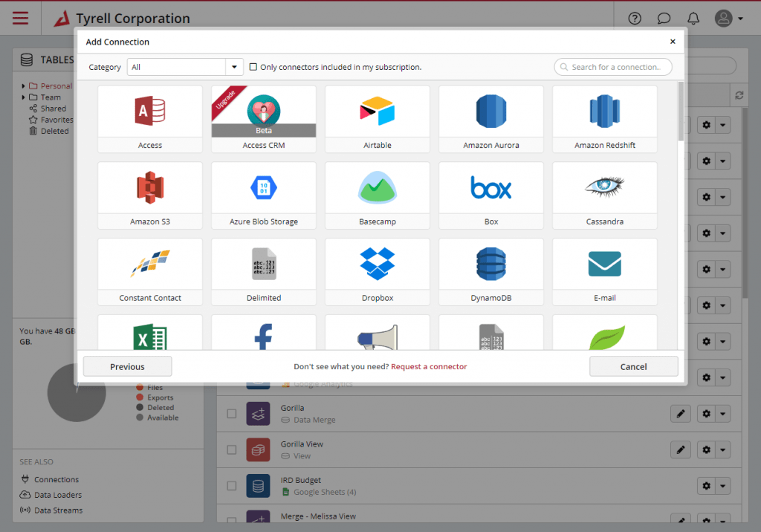View notifications via the bell icon
The height and width of the screenshot is (532, 761).
(693, 19)
